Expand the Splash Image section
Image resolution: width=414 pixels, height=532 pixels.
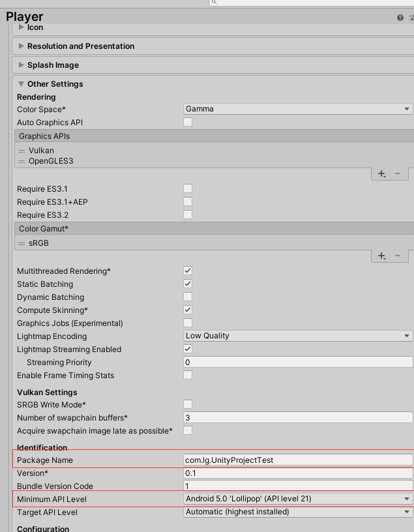(21, 65)
